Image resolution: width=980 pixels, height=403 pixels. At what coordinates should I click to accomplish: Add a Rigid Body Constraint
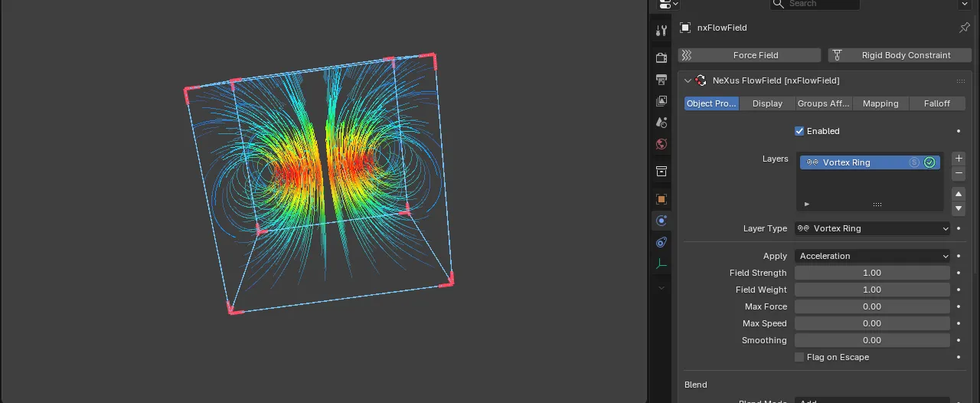point(900,55)
